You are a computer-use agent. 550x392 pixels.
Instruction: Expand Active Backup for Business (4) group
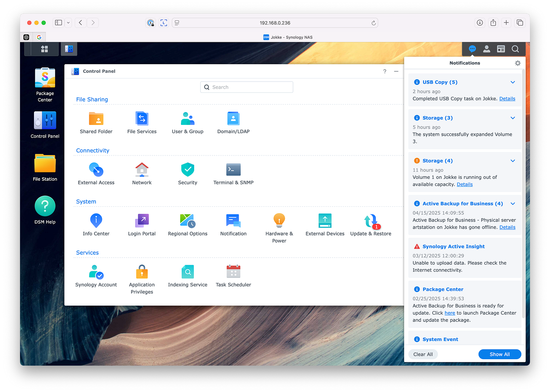pyautogui.click(x=513, y=204)
